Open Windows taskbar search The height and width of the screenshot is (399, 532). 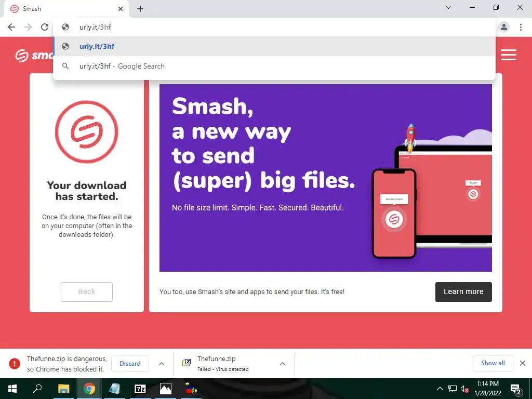point(37,389)
